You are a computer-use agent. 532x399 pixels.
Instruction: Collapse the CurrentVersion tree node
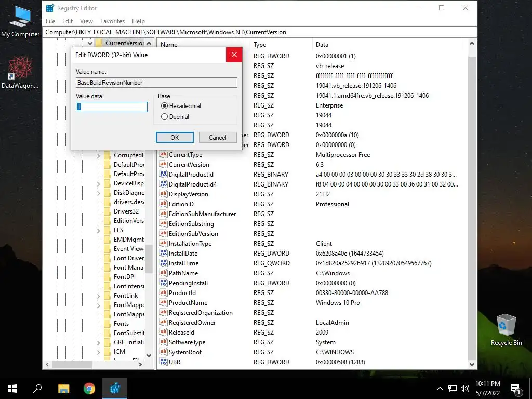pos(89,43)
